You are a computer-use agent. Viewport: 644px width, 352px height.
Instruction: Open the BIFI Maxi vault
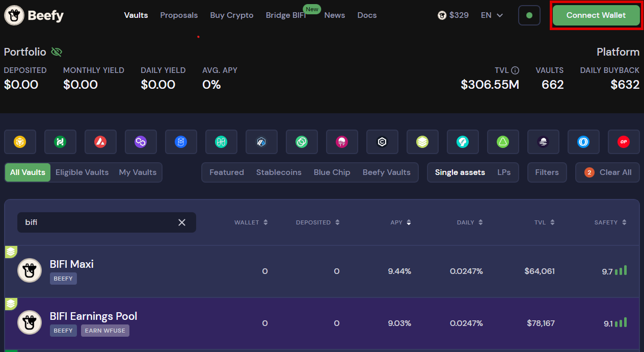point(322,271)
